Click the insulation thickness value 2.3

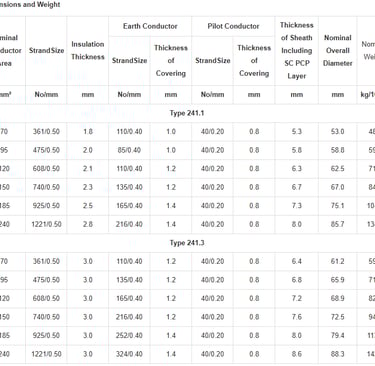[88, 187]
